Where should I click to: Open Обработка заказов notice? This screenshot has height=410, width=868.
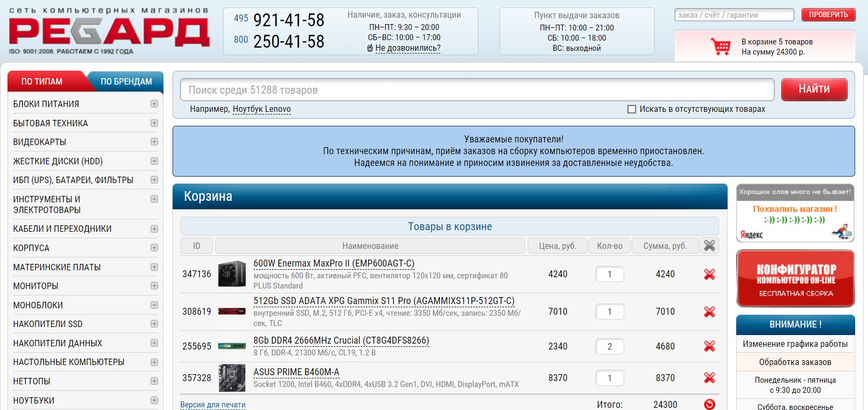[795, 362]
